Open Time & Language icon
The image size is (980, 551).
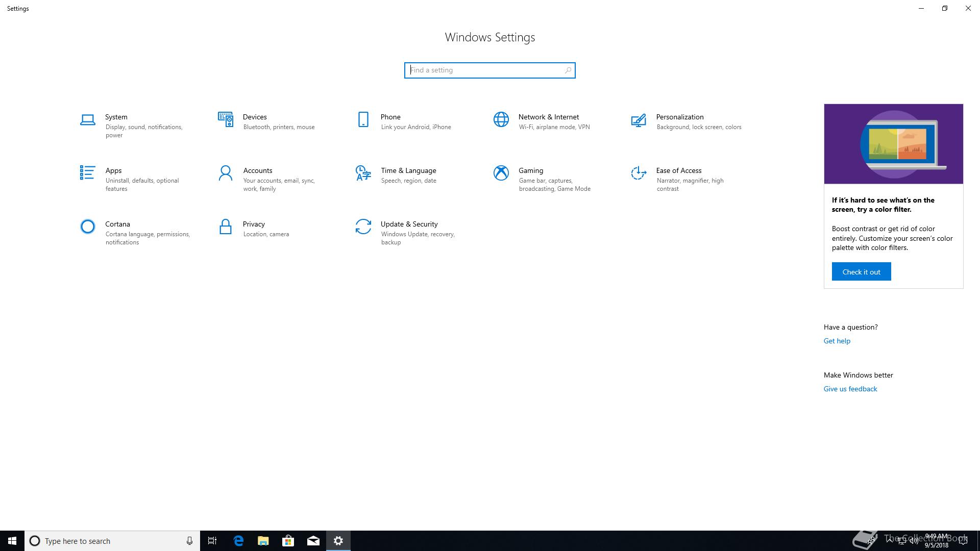(x=363, y=173)
